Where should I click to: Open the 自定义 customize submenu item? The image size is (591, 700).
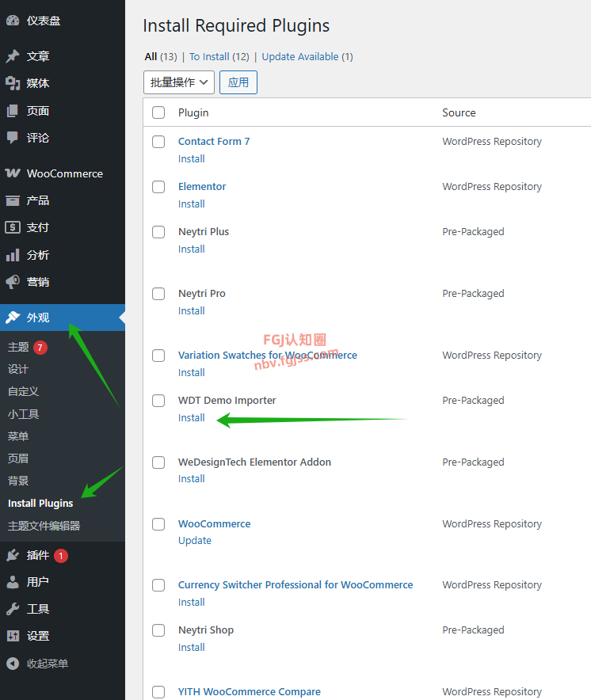tap(23, 391)
